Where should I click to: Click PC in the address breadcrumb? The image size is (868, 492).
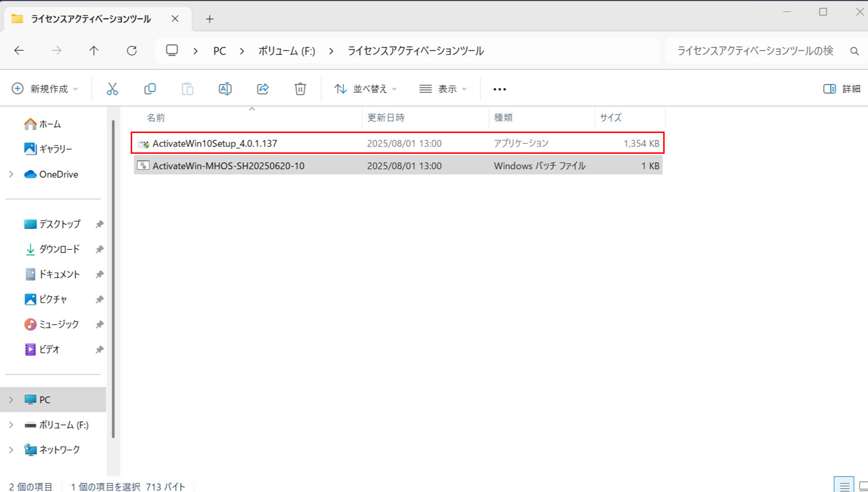(219, 51)
